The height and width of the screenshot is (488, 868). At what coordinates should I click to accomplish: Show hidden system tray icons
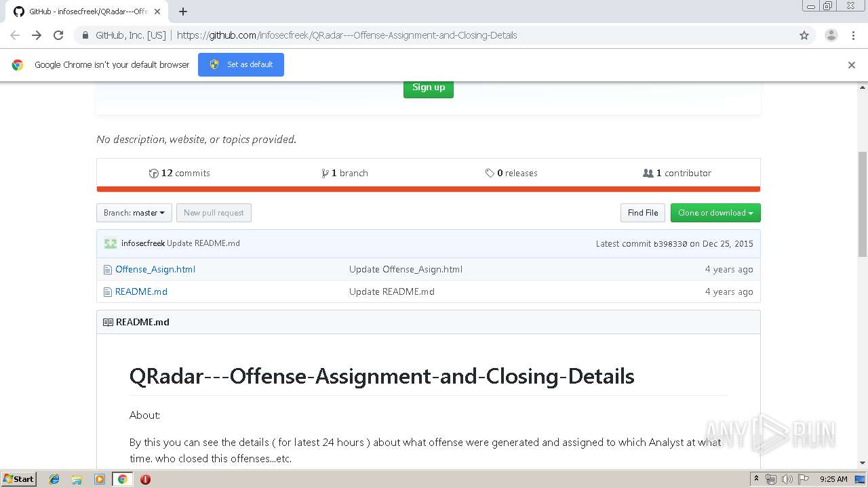coord(756,479)
